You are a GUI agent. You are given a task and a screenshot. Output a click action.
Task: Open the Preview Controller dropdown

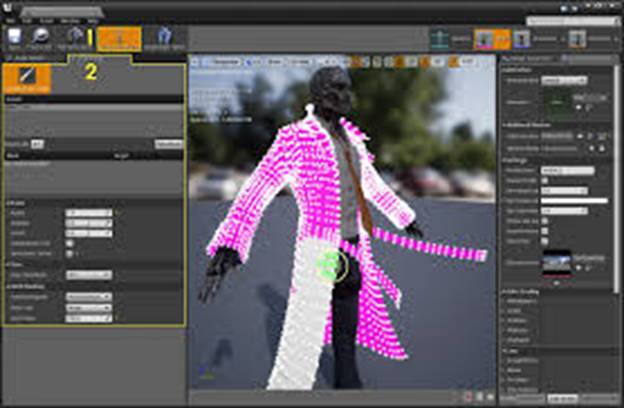(564, 80)
